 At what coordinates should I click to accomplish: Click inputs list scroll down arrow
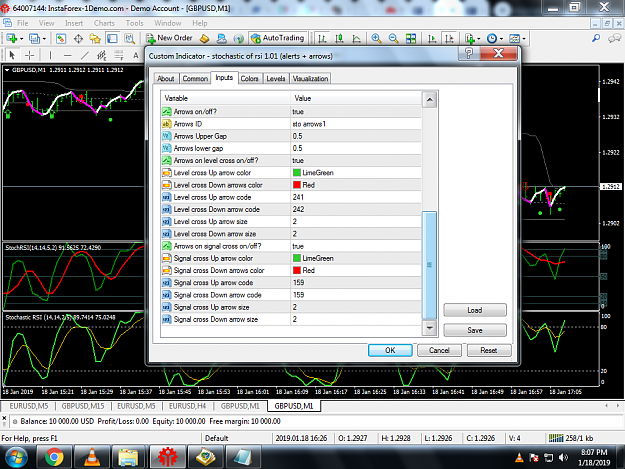pos(430,328)
